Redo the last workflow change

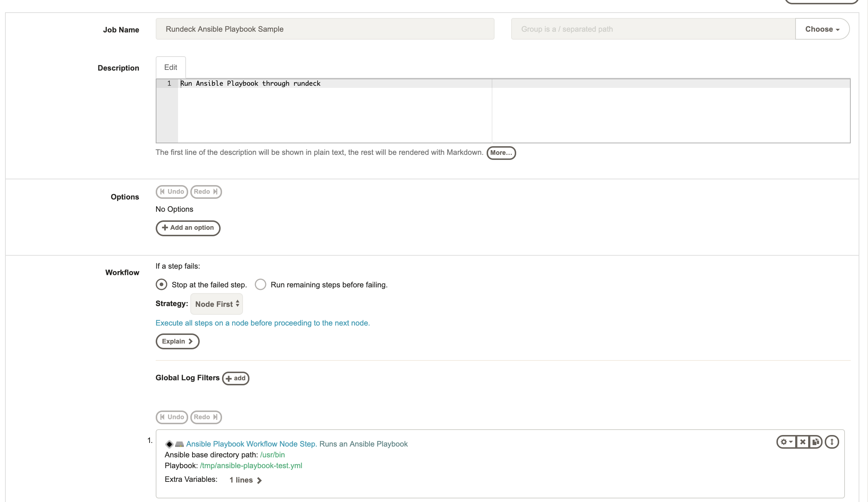(x=206, y=417)
